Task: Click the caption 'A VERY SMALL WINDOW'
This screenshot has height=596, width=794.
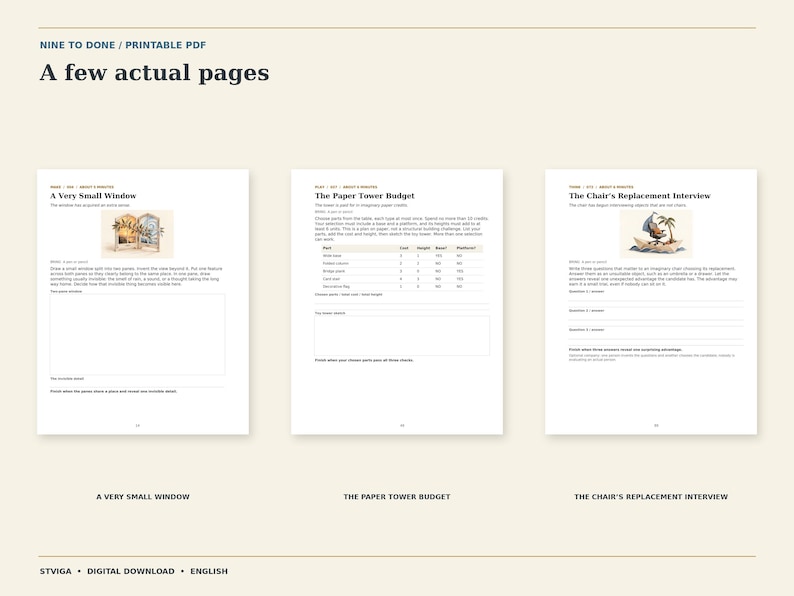Action: [143, 497]
